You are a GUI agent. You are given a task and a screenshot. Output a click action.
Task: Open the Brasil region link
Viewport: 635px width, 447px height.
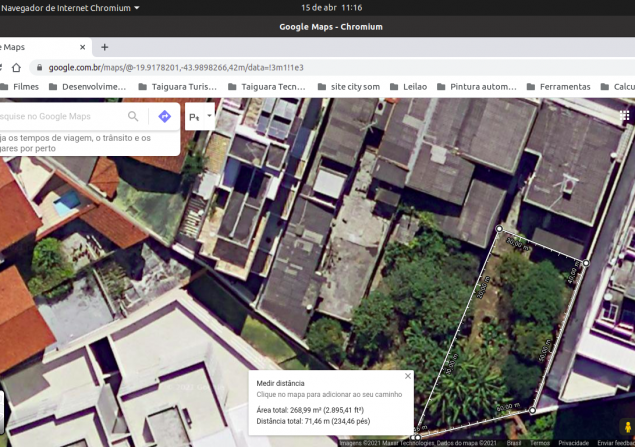click(x=514, y=443)
